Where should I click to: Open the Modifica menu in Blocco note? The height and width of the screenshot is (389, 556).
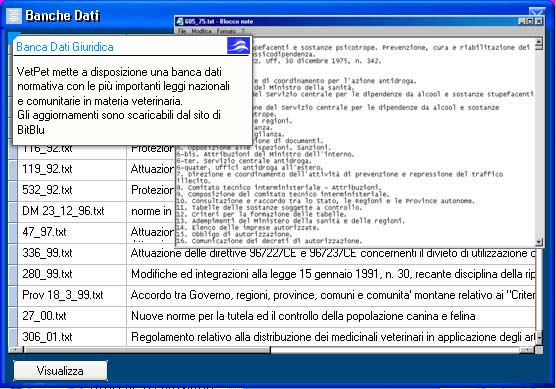[201, 31]
